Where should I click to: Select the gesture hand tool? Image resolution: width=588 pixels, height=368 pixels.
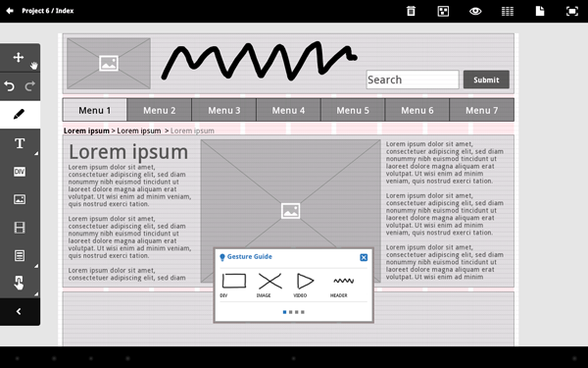pos(19,284)
